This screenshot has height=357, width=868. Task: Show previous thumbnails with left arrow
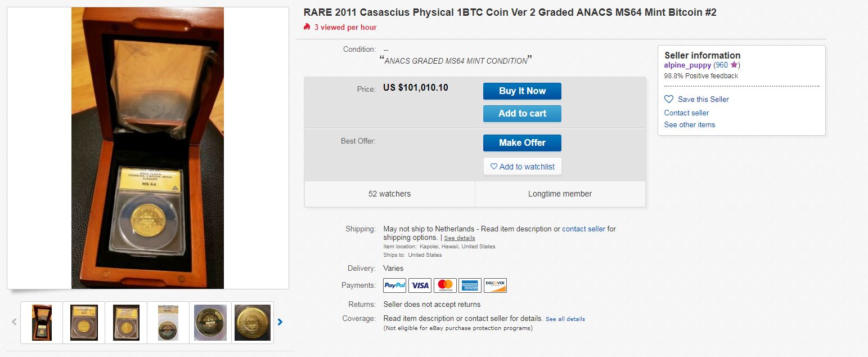tap(14, 322)
